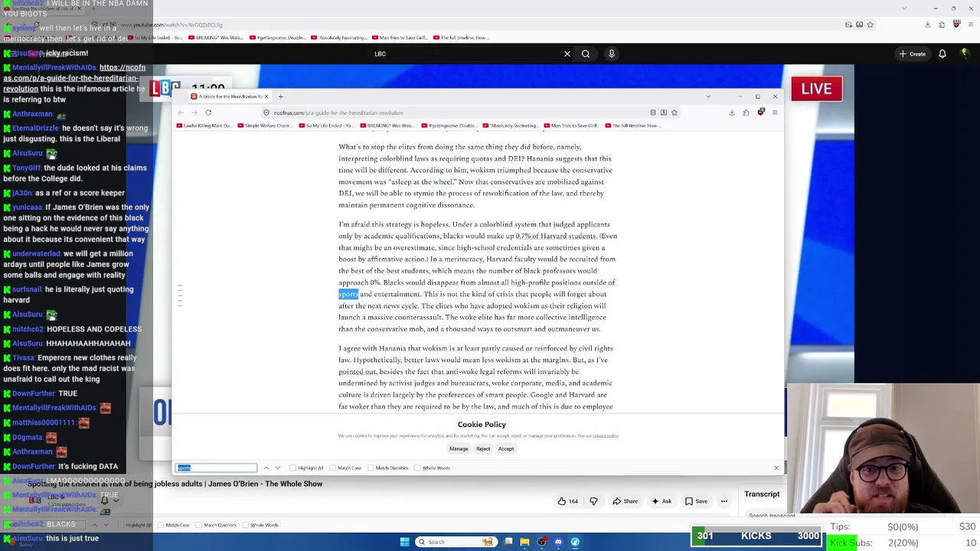The image size is (980, 551).
Task: Toggle Match Diacritics in the background browser find bar
Action: click(217, 525)
